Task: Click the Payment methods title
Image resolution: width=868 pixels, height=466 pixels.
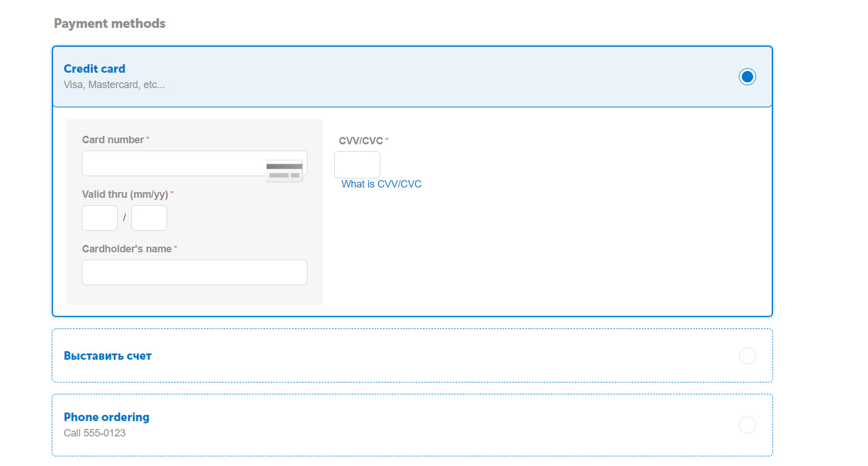Action: [x=110, y=23]
